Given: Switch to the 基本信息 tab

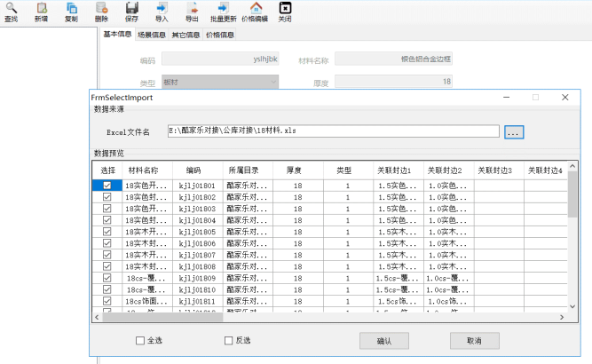Looking at the screenshot, I should [117, 35].
